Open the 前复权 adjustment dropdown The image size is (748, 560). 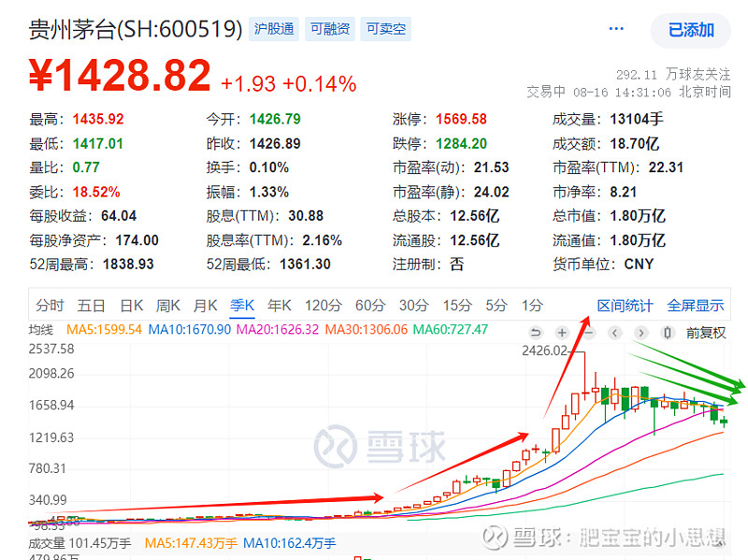tap(706, 333)
